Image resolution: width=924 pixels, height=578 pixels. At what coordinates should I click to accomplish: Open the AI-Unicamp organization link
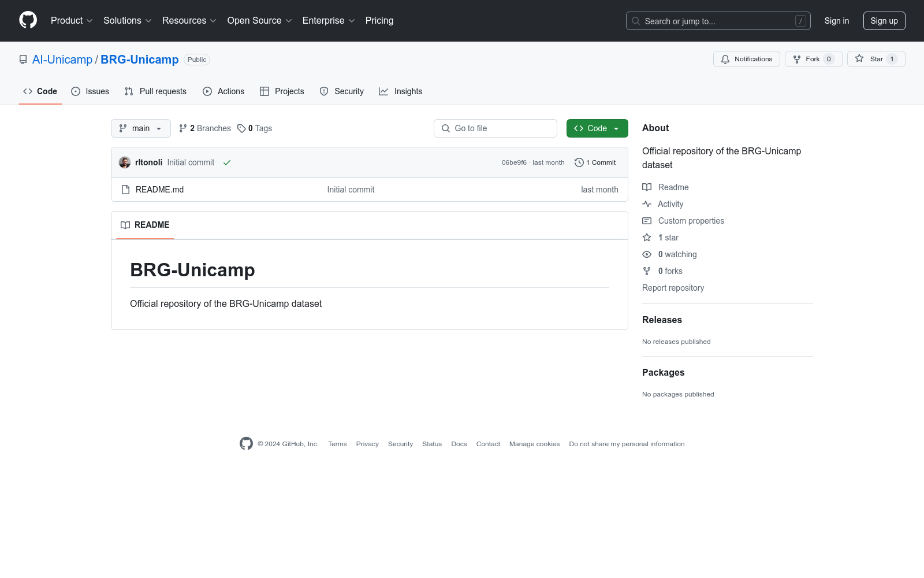62,60
